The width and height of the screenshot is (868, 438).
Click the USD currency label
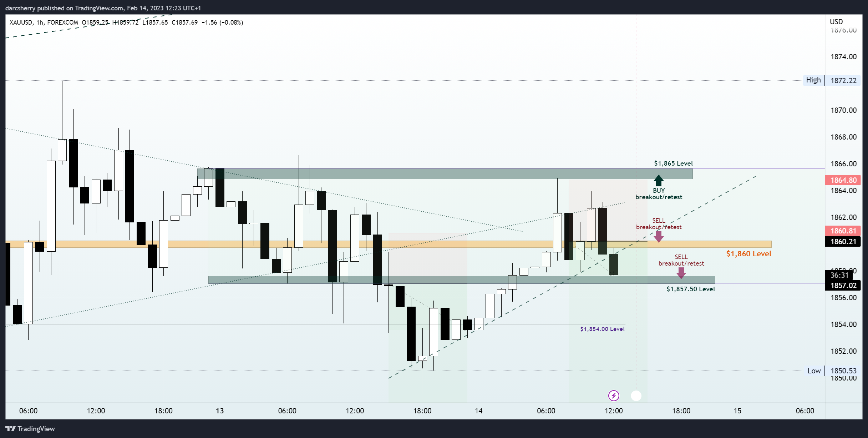[x=836, y=22]
